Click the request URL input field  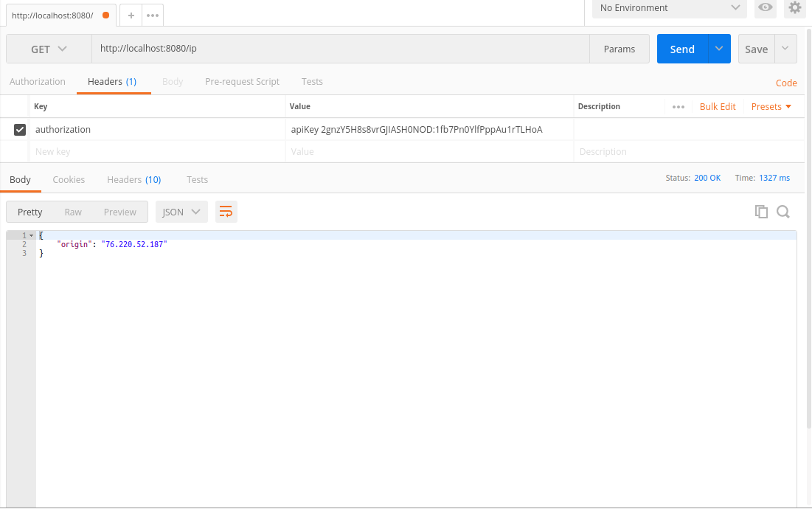pos(339,49)
